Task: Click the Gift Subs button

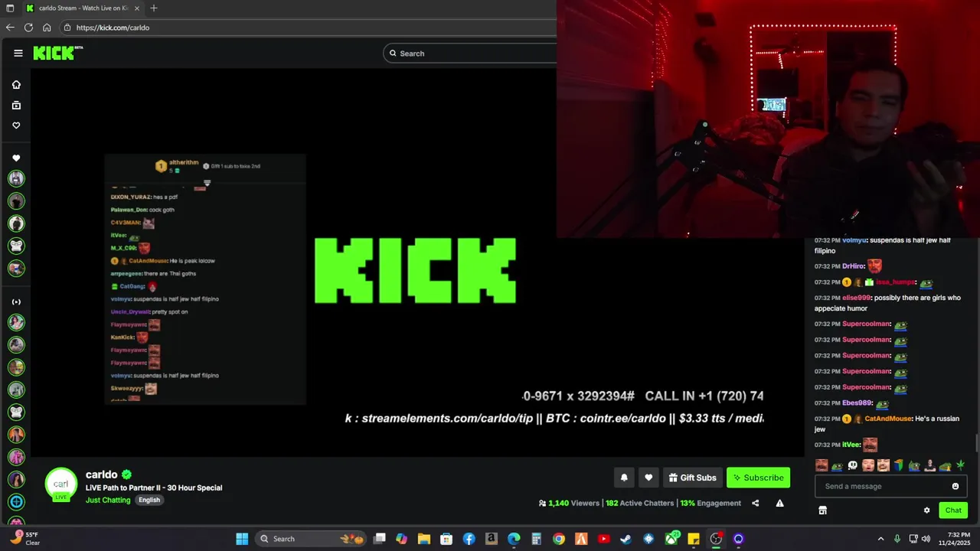Action: coord(692,478)
